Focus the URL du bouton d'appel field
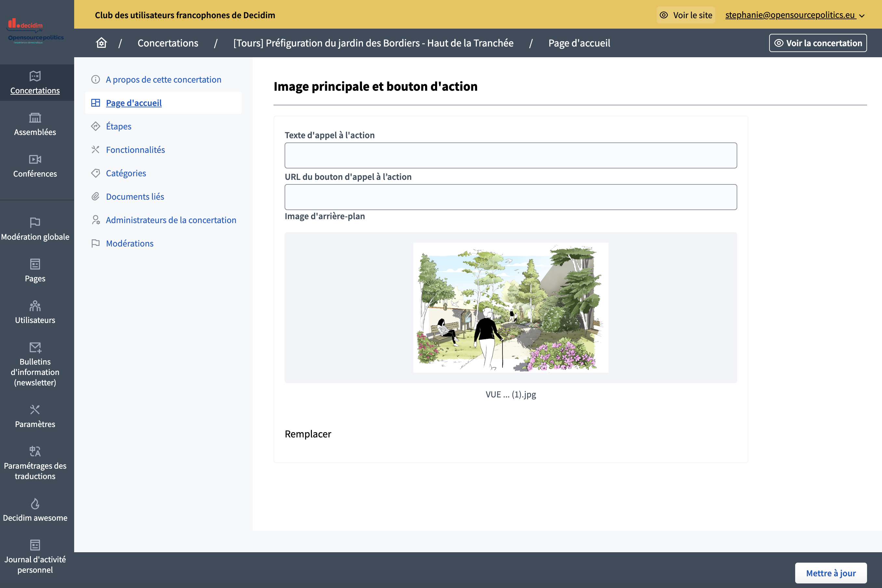Image resolution: width=882 pixels, height=588 pixels. (x=510, y=197)
